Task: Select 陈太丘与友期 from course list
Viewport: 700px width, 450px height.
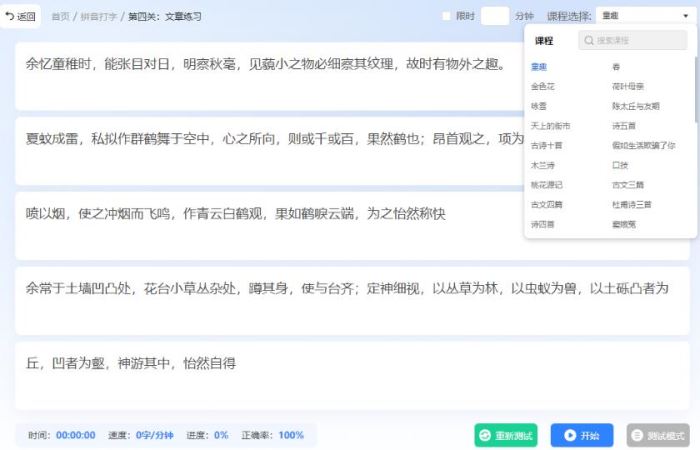Action: pyautogui.click(x=636, y=106)
